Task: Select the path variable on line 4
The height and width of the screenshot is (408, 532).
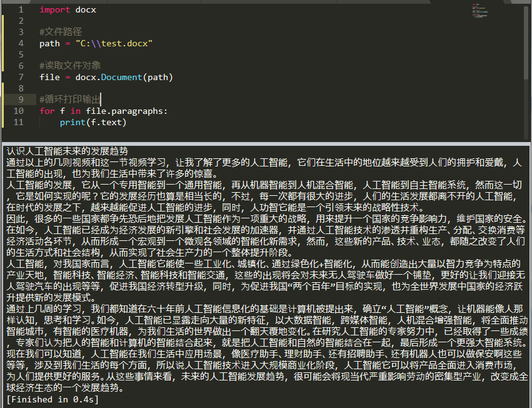Action: pyautogui.click(x=50, y=43)
